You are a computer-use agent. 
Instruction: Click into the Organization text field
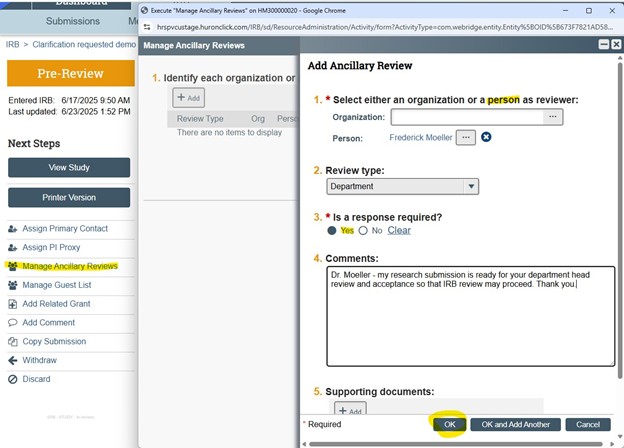[467, 117]
